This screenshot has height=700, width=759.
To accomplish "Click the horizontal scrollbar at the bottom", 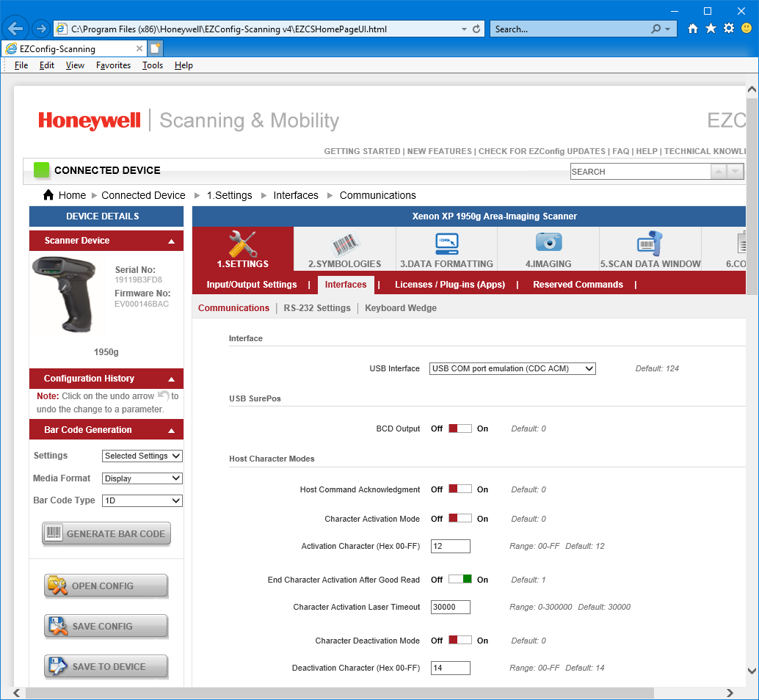I will [338, 693].
